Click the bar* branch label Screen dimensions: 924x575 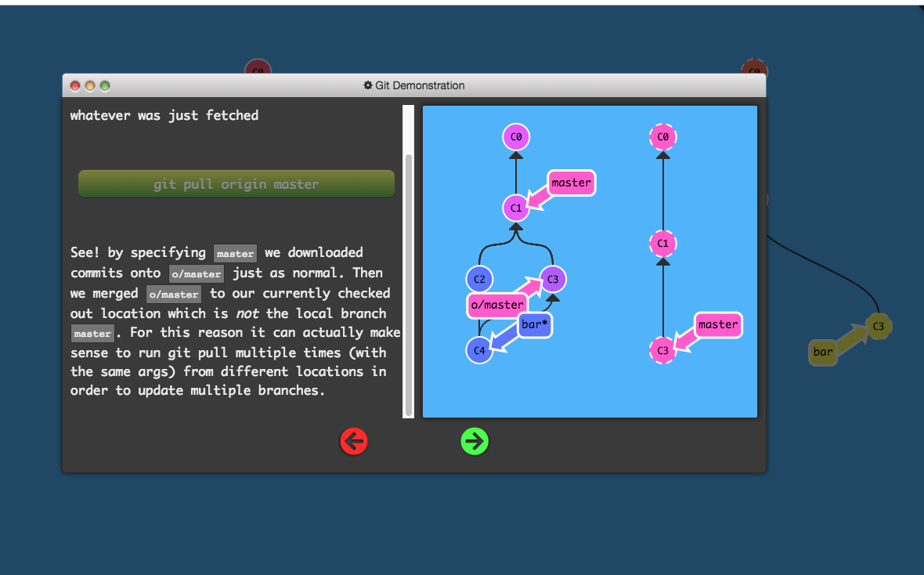535,324
